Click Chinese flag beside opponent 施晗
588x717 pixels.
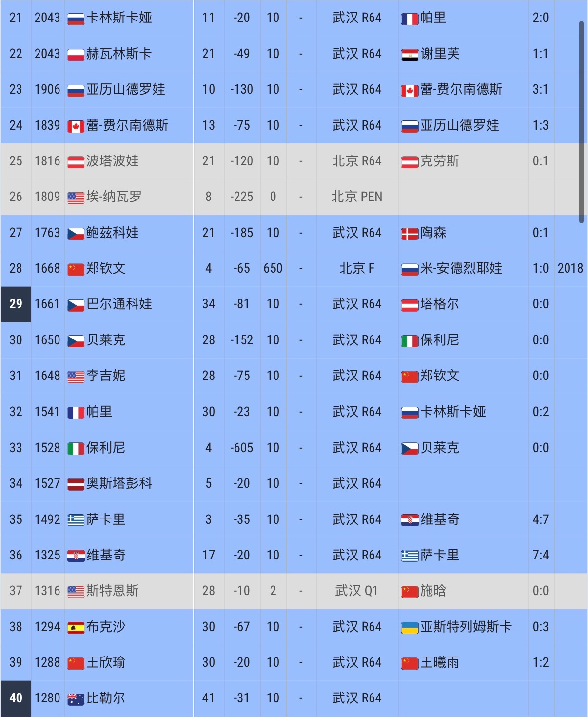point(410,592)
